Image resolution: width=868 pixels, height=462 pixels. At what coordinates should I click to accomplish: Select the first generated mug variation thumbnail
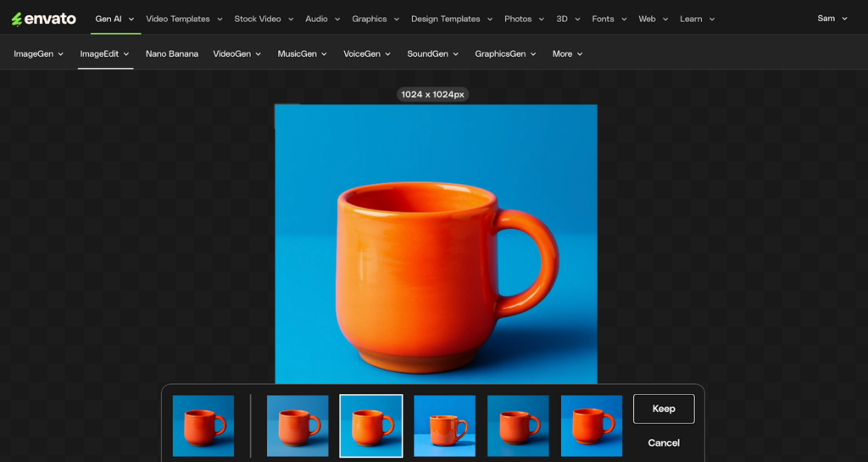[x=298, y=426]
